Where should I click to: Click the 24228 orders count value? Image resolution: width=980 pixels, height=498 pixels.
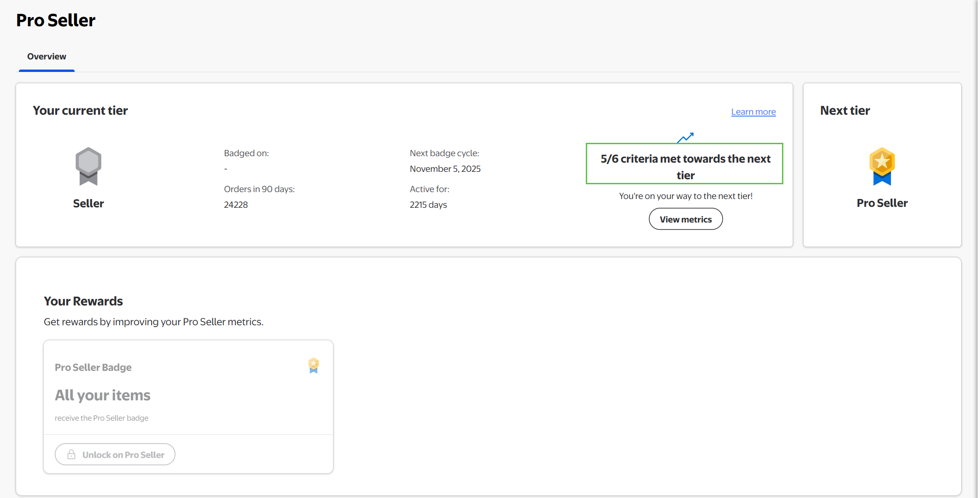(x=236, y=205)
